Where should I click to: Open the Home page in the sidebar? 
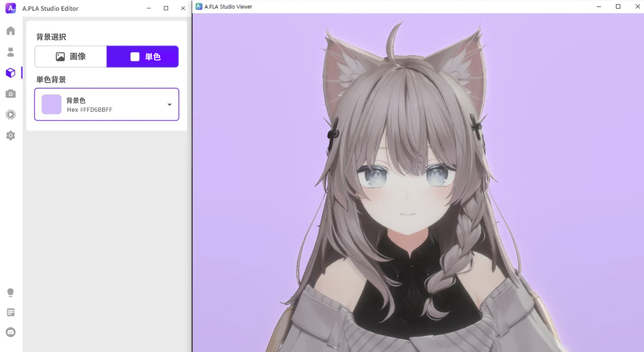point(11,31)
